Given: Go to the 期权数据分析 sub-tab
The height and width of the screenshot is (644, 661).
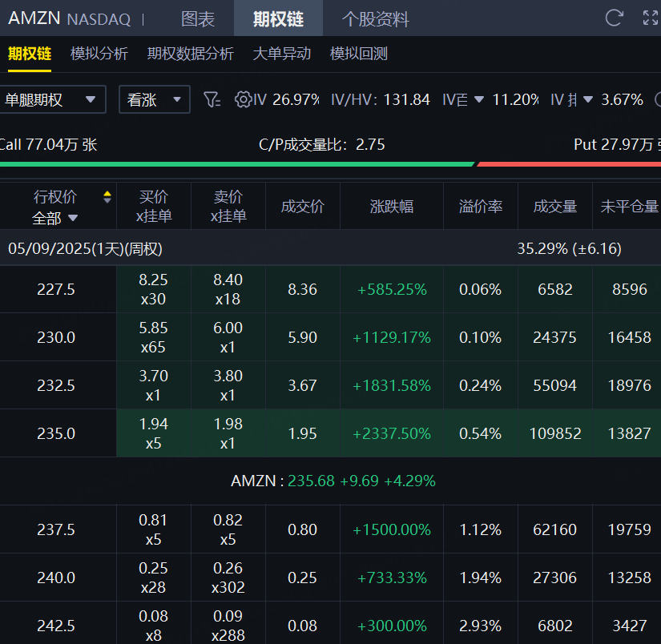Looking at the screenshot, I should (191, 54).
